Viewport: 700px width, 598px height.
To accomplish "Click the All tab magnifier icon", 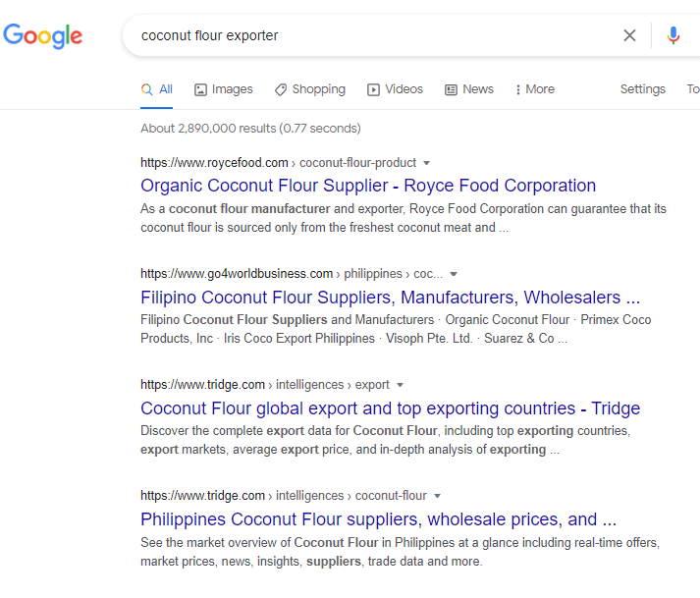I will click(147, 89).
